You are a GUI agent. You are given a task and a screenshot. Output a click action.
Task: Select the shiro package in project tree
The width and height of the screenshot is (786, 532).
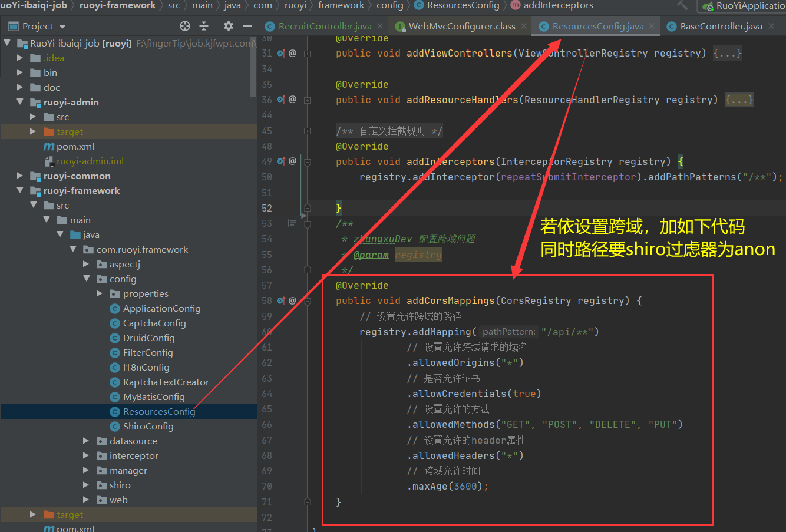(120, 485)
